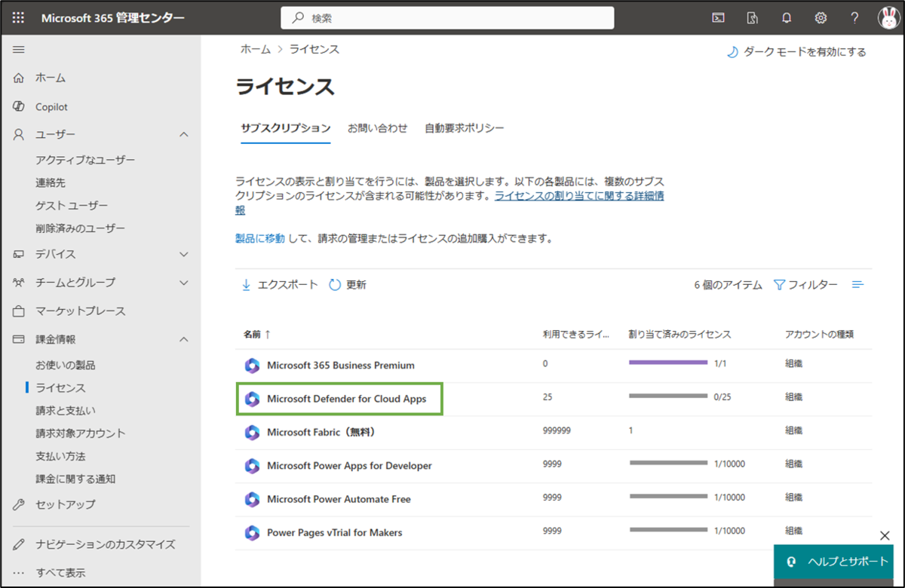The image size is (905, 588).
Task: Open help question mark icon
Action: click(854, 18)
